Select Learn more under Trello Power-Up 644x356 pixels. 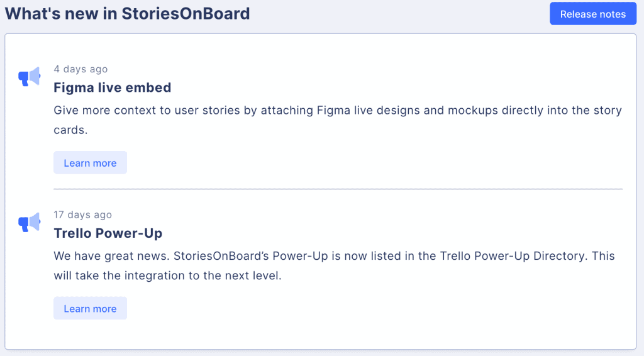click(90, 308)
